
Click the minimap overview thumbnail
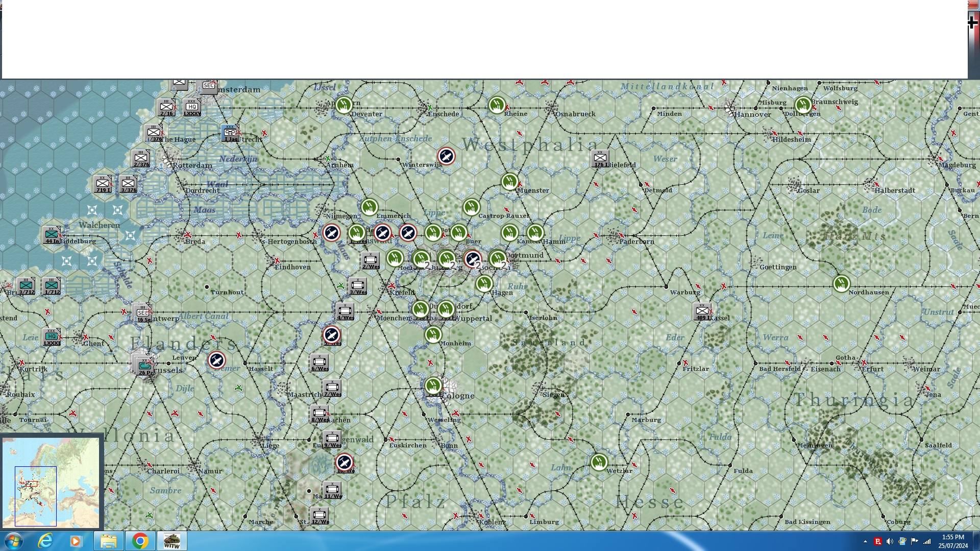[x=51, y=482]
